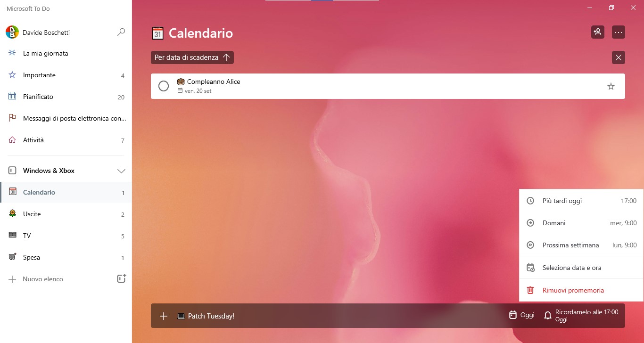
Task: Choose Seleziona data e ora option
Action: tap(581, 268)
